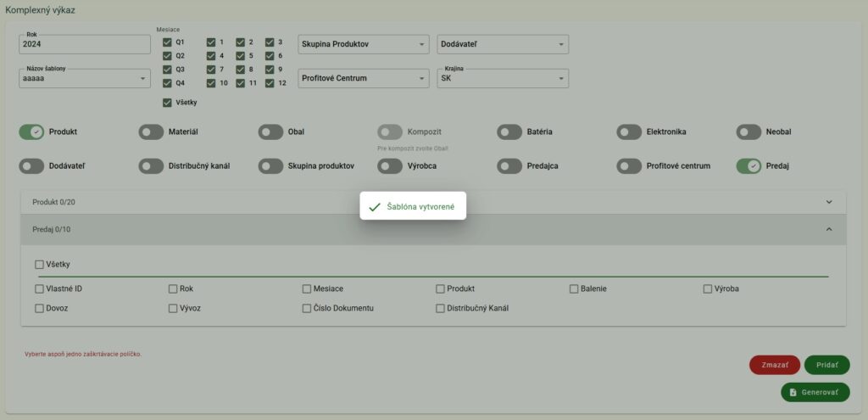Open the Profitové Centrum dropdown

tap(364, 78)
